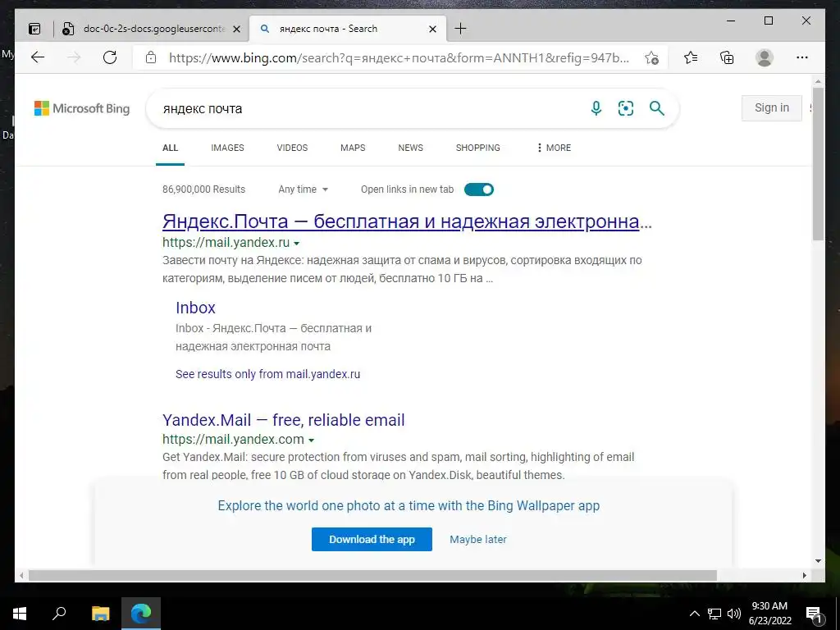Click See results only from mail.yandex.ru
This screenshot has height=630, width=840.
[268, 374]
